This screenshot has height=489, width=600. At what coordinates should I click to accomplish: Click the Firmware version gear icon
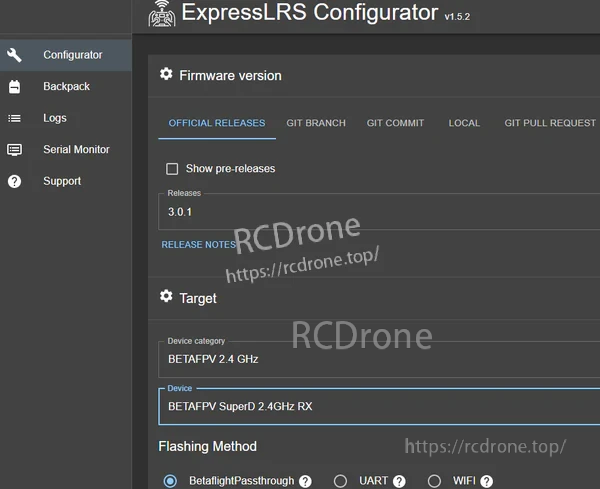coord(166,74)
